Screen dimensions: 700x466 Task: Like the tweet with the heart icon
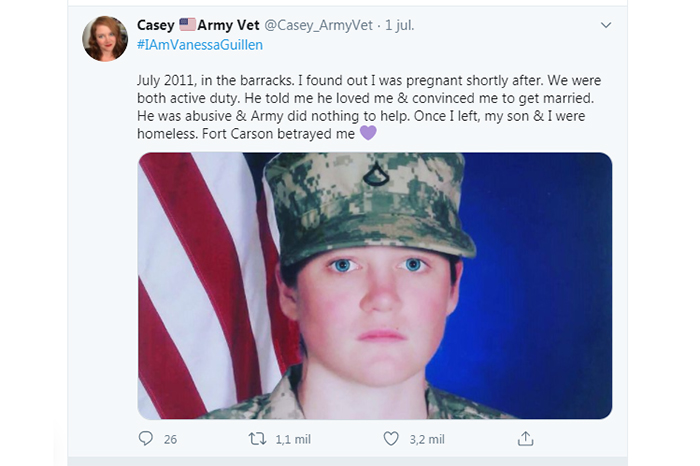point(391,439)
